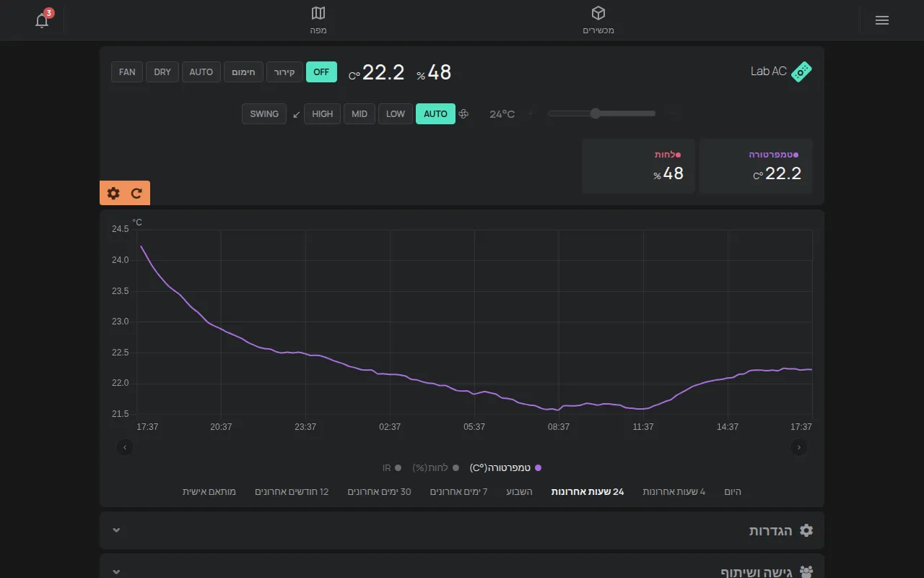Click the הגדרות settings gear icon
Image resolution: width=924 pixels, height=578 pixels.
point(806,530)
